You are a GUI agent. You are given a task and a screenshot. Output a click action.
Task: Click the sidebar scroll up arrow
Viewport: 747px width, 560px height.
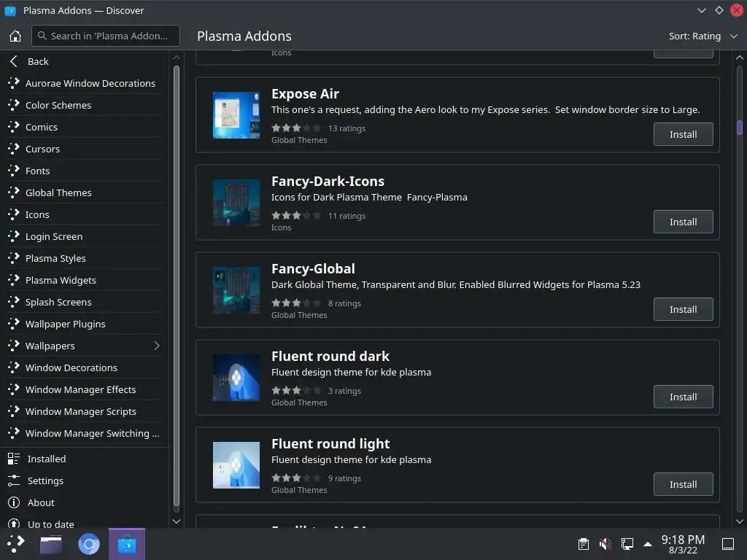point(177,58)
